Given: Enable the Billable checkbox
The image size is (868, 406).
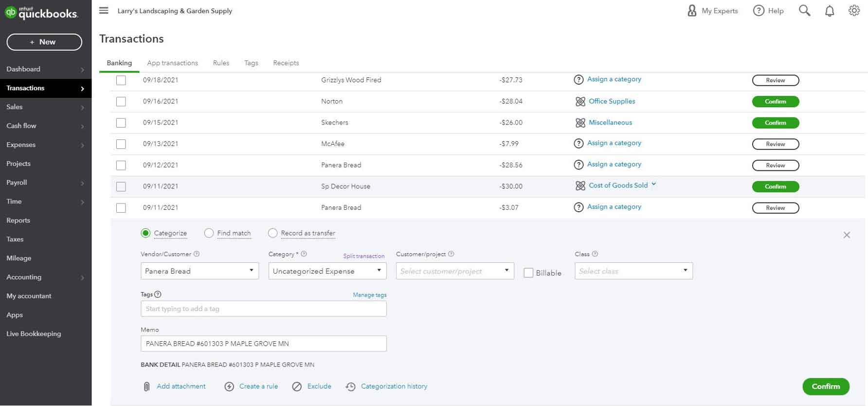Looking at the screenshot, I should [x=528, y=273].
